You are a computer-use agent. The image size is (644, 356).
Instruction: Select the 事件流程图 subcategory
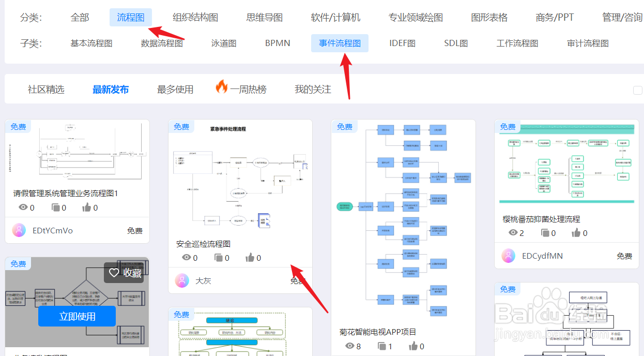(x=340, y=43)
